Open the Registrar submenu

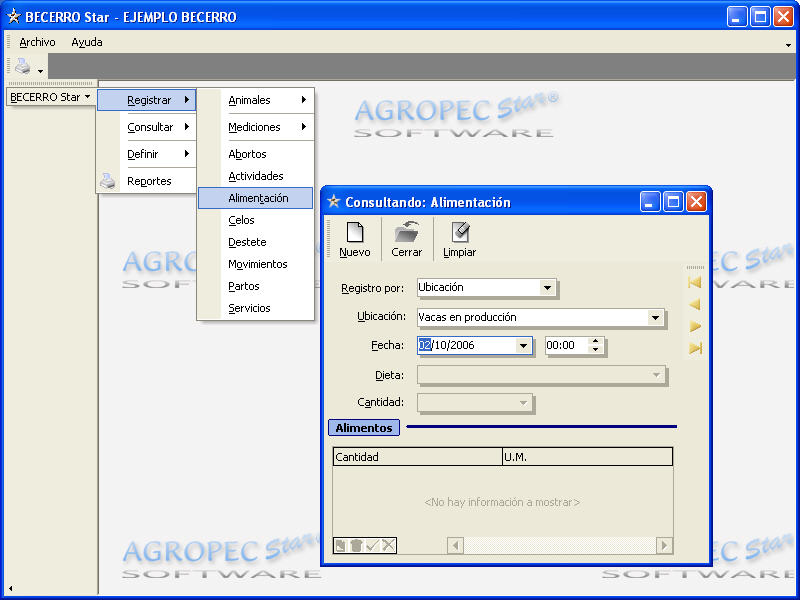click(x=146, y=100)
